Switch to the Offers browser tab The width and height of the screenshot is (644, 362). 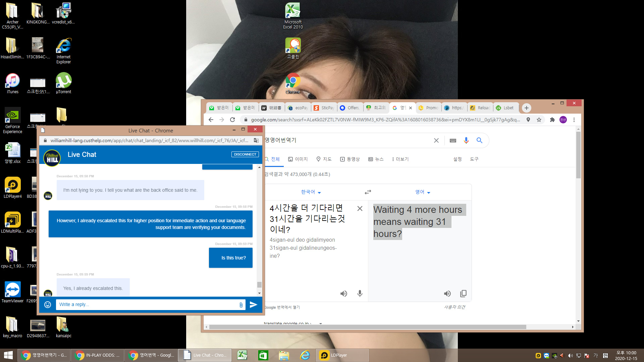point(350,108)
